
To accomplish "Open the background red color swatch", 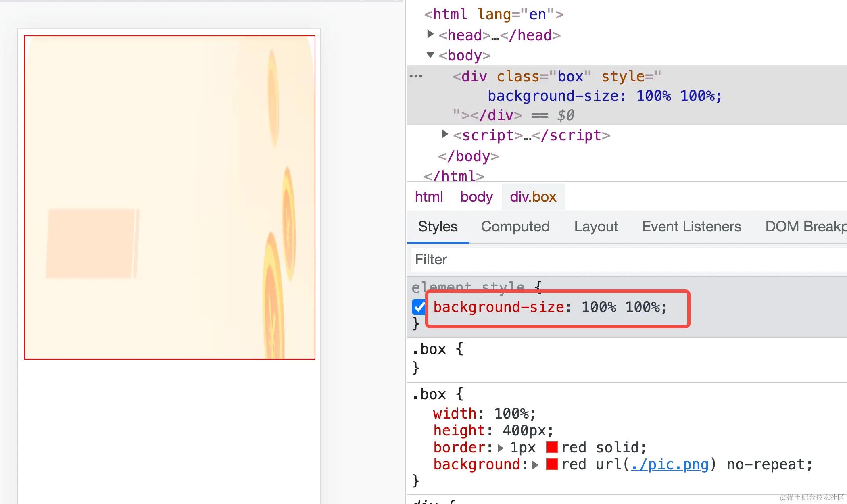I will click(552, 464).
